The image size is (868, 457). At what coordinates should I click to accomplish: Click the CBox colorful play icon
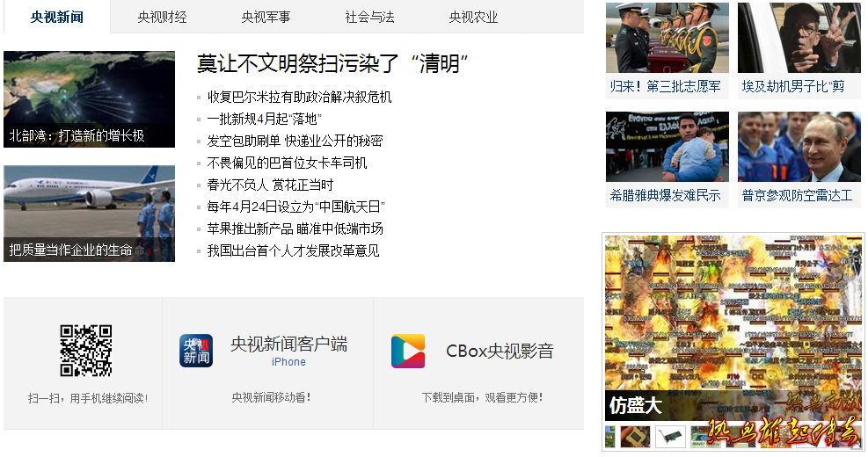tap(408, 351)
